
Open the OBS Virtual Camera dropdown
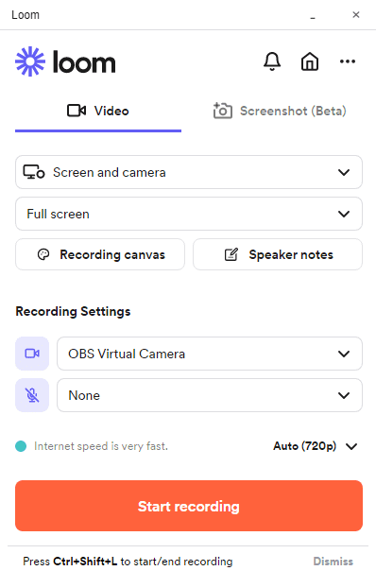tap(210, 354)
